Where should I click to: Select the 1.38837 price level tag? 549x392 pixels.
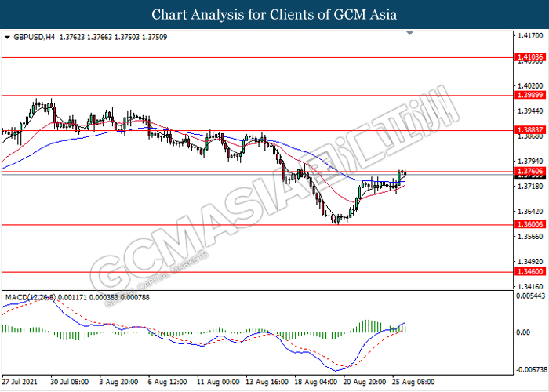pos(530,130)
